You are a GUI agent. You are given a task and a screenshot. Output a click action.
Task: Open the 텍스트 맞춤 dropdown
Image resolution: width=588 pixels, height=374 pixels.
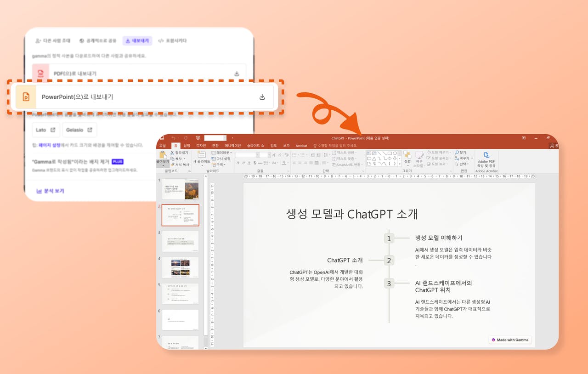click(345, 159)
